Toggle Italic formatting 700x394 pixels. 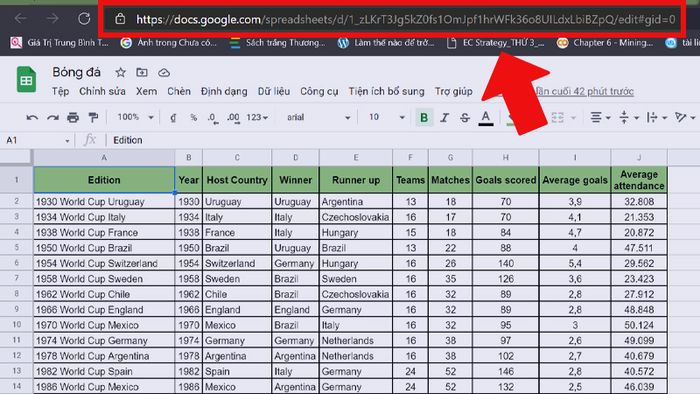(x=444, y=117)
